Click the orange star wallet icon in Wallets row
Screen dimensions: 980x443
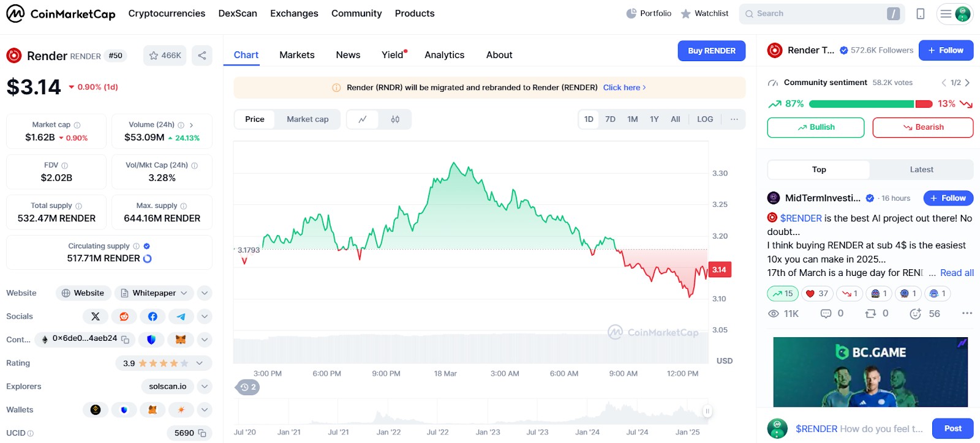[x=181, y=410]
